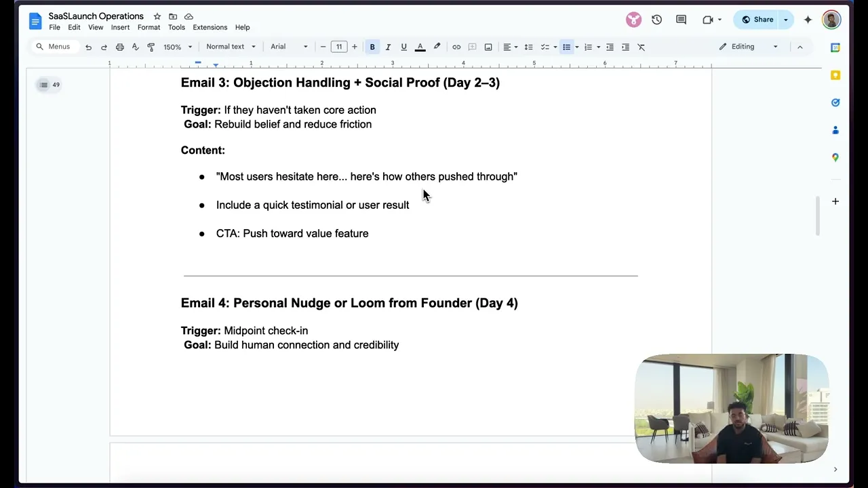Screen dimensions: 868x488
Task: Open Maps side panel
Action: (x=835, y=157)
